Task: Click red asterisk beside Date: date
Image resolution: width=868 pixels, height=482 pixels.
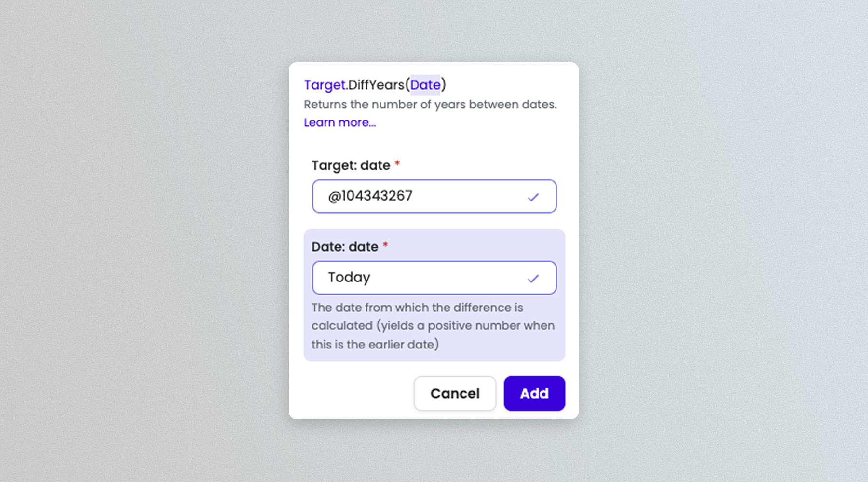Action: 385,245
